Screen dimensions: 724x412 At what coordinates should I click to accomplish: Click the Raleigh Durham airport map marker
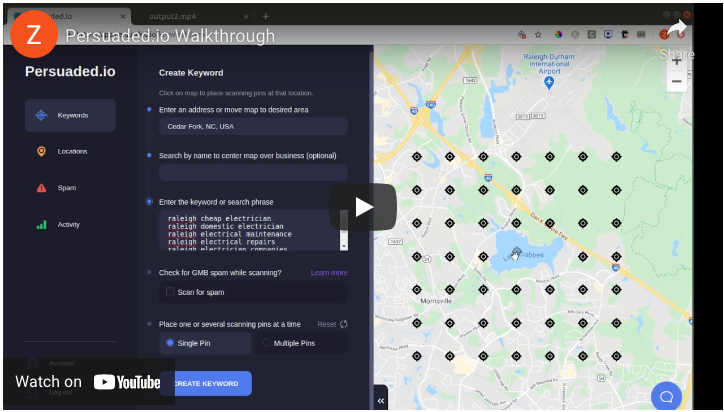pos(549,83)
